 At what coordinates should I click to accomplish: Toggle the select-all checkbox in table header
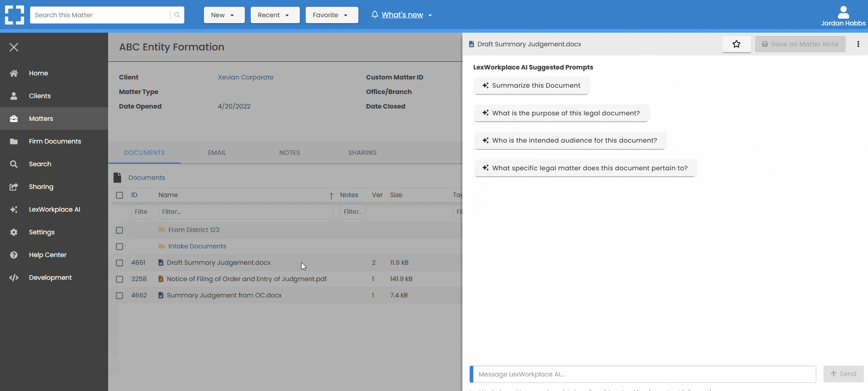(119, 195)
